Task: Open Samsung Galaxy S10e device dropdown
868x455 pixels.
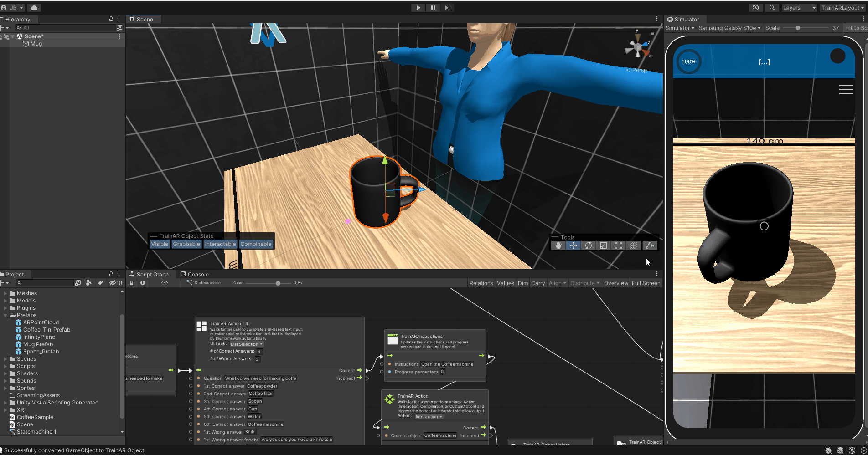Action: click(729, 28)
